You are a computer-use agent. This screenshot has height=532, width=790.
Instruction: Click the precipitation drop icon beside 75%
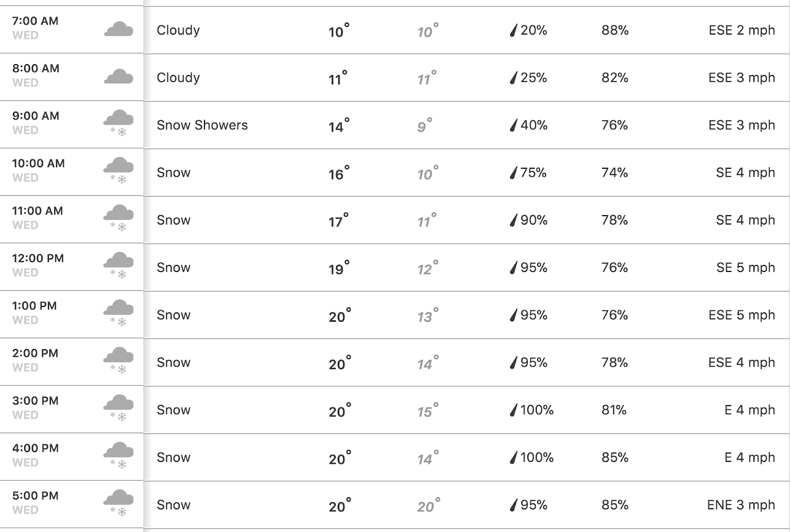(x=513, y=173)
